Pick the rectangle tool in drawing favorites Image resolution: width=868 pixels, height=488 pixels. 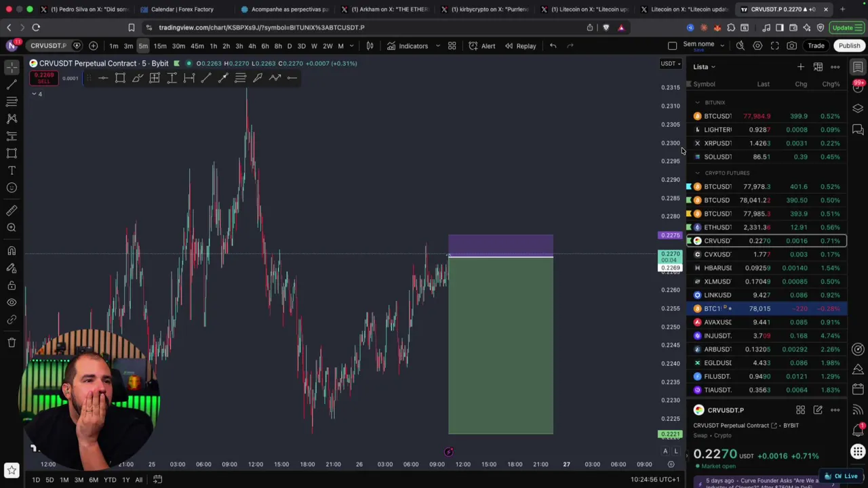pos(120,78)
